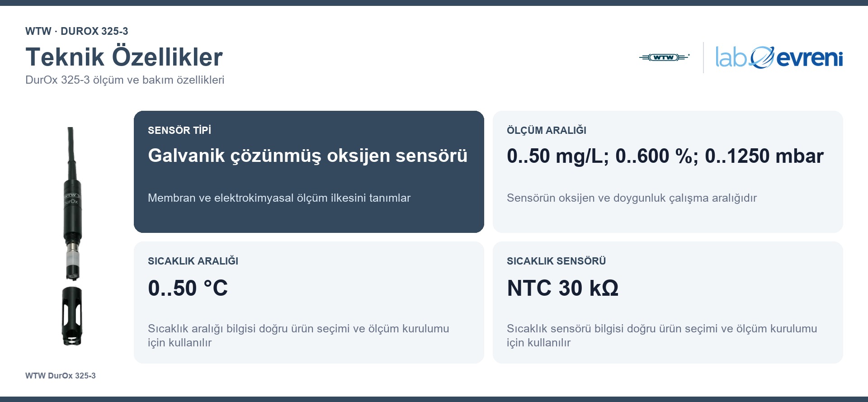Screen dimensions: 868x402
Task: Click 'Membran ve elektrokimyasal ölçüm ilkesini tanımlar' text
Action: click(x=279, y=198)
